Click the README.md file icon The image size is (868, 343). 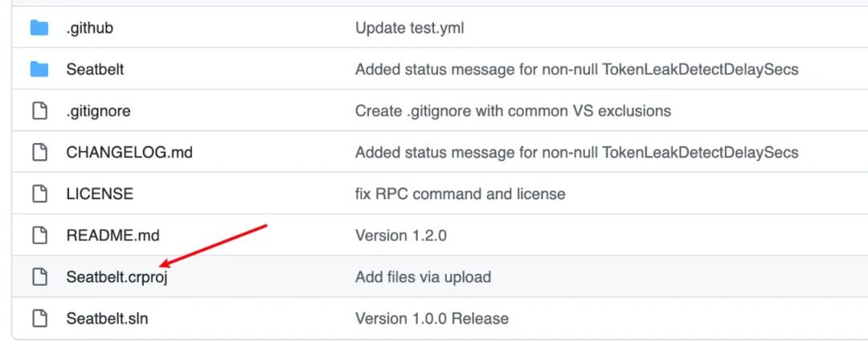tap(39, 235)
